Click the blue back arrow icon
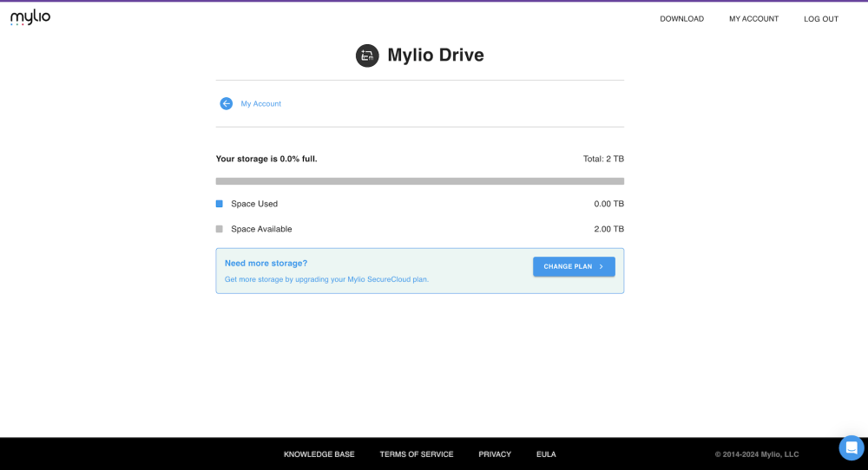Screen dimensions: 868x470 [227, 104]
